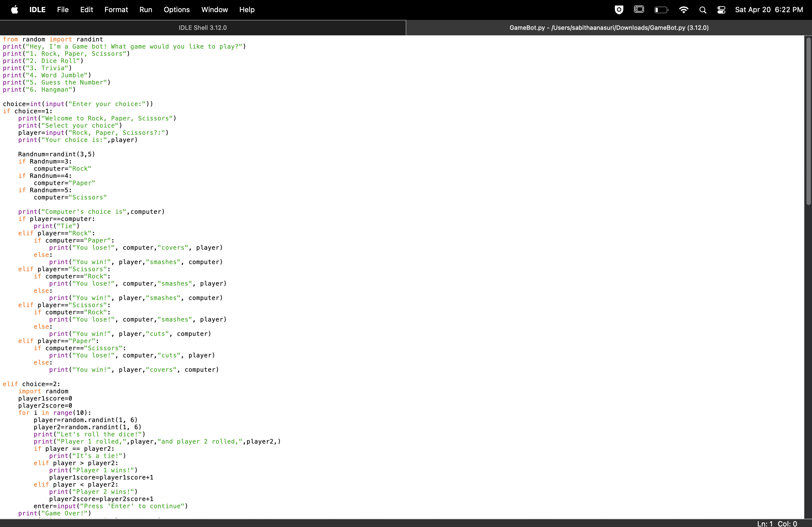Click the shield icon in menu bar

click(x=619, y=10)
